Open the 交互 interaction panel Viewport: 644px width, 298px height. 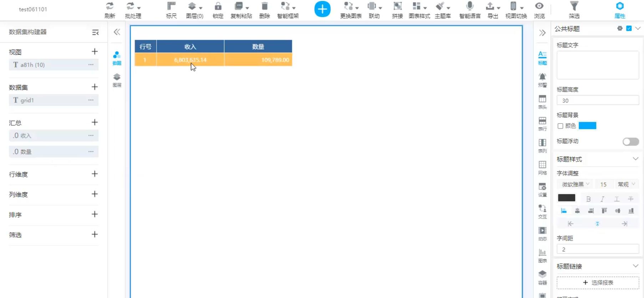pyautogui.click(x=542, y=212)
